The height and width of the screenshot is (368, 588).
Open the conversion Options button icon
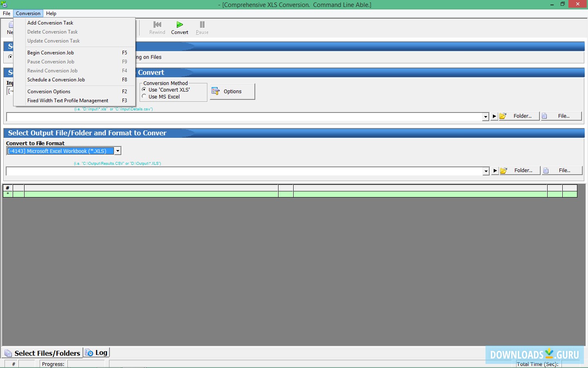(216, 91)
